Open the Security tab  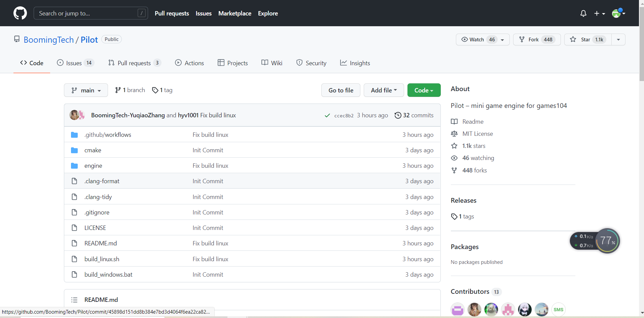tap(311, 63)
